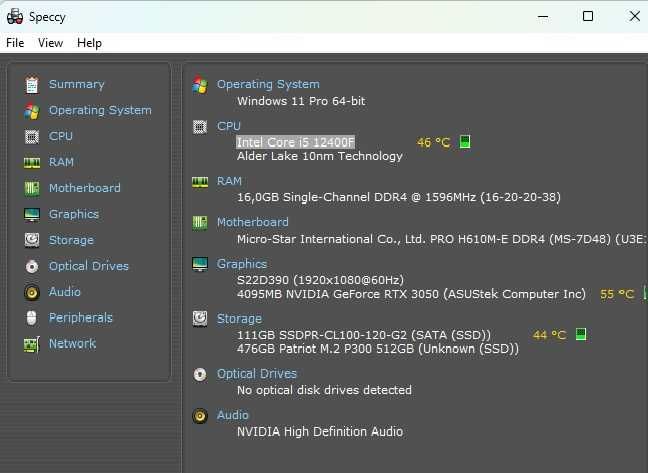The height and width of the screenshot is (473, 648).
Task: Click the Operating System Windows-flag icon in sidebar
Action: [32, 111]
